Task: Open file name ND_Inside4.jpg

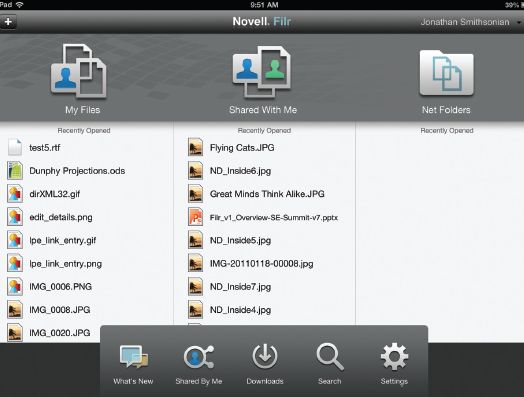Action: tap(240, 310)
